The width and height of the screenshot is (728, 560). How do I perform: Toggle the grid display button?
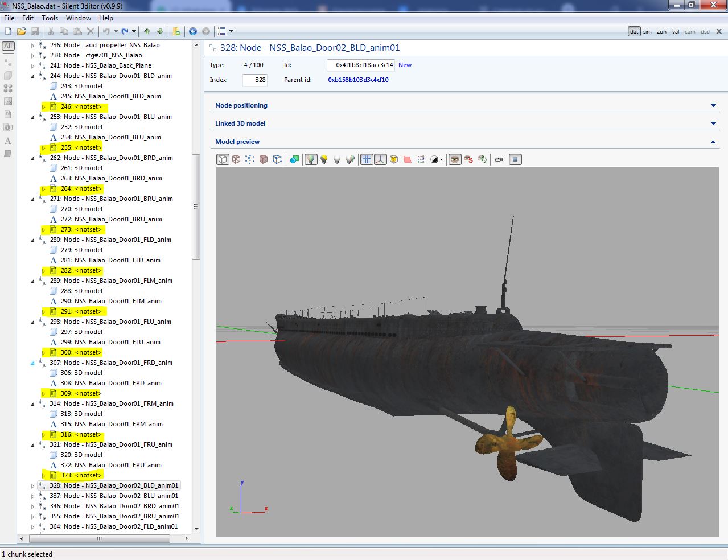coord(367,159)
